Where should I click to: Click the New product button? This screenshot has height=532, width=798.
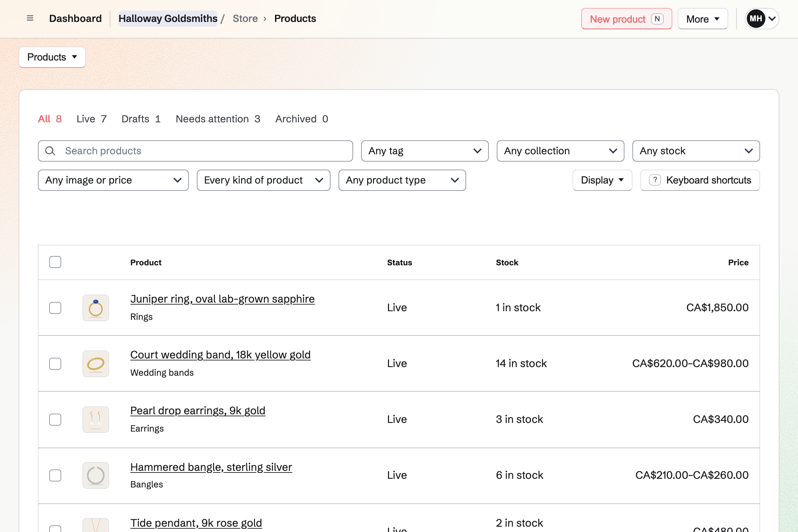(x=626, y=19)
